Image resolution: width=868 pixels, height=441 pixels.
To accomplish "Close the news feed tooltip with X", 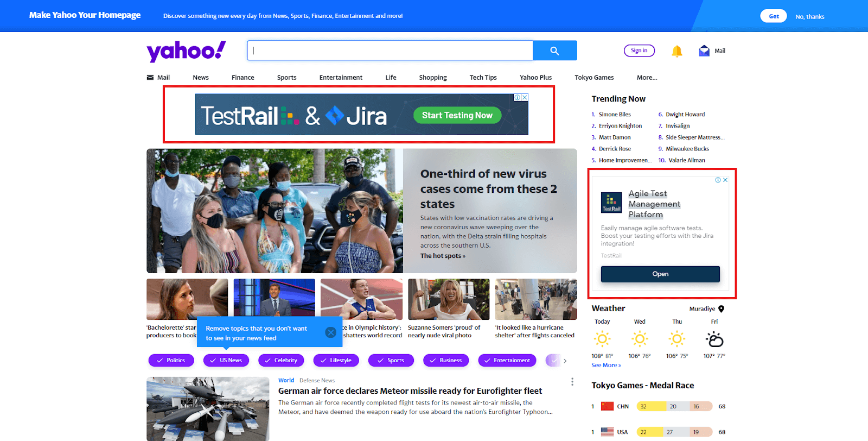I will (x=330, y=332).
